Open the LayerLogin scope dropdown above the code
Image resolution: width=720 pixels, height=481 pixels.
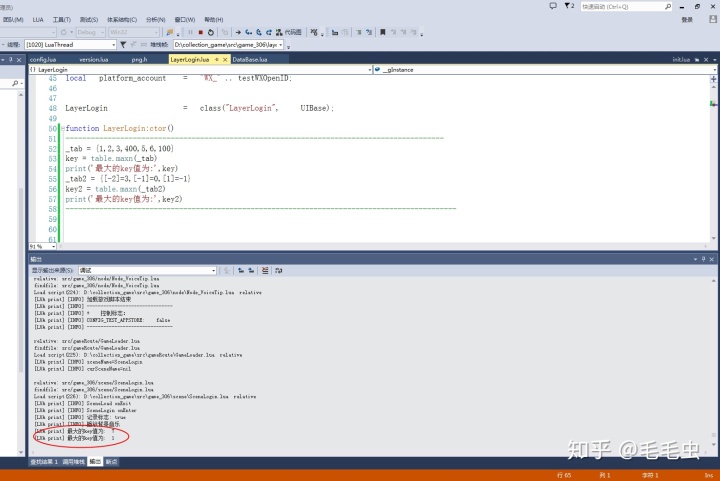pos(201,70)
